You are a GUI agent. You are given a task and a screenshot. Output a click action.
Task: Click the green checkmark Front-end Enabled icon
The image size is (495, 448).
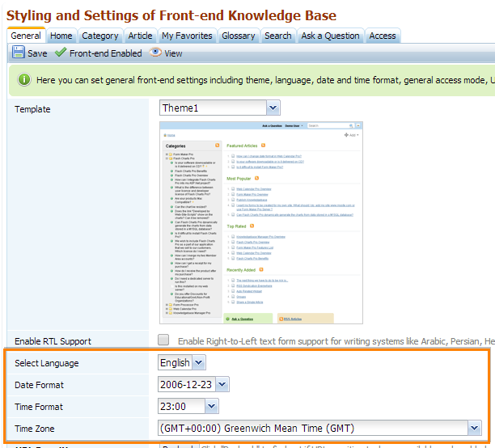(61, 52)
